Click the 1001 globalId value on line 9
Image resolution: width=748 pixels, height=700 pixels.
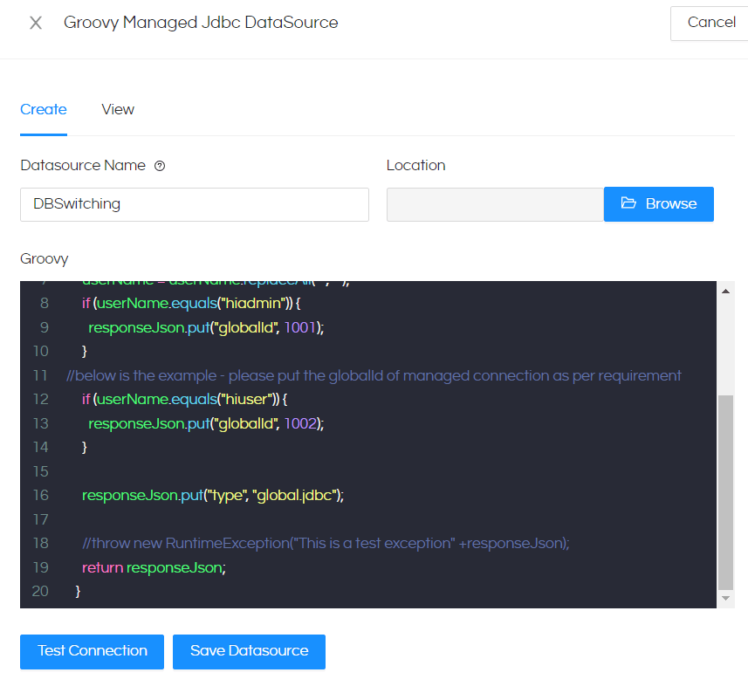coord(300,327)
